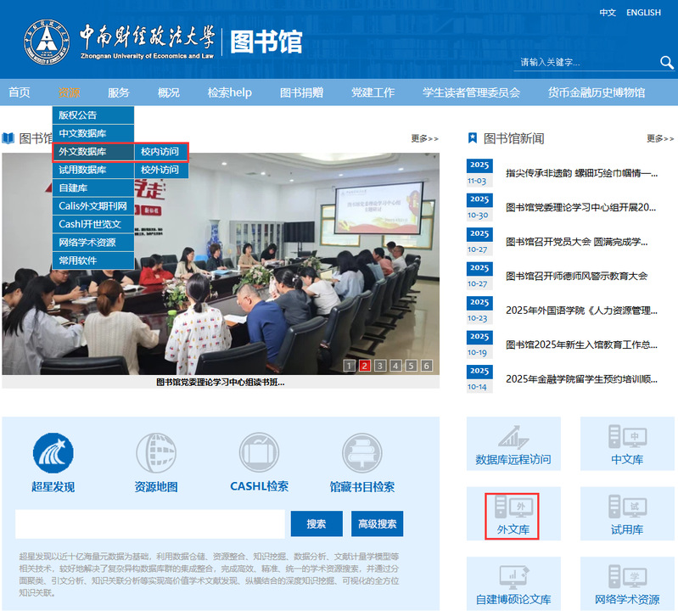Click the search magnifier icon in header

(x=666, y=63)
